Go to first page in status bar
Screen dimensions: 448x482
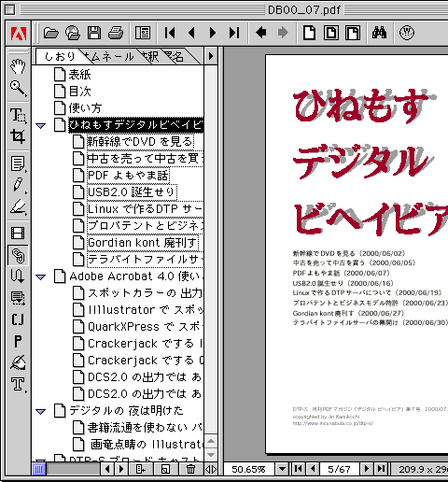click(298, 469)
